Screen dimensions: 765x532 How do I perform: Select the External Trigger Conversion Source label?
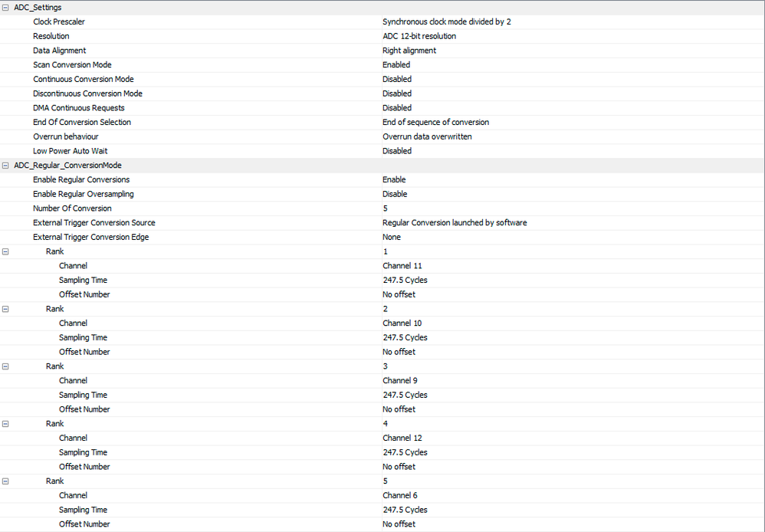tap(94, 222)
